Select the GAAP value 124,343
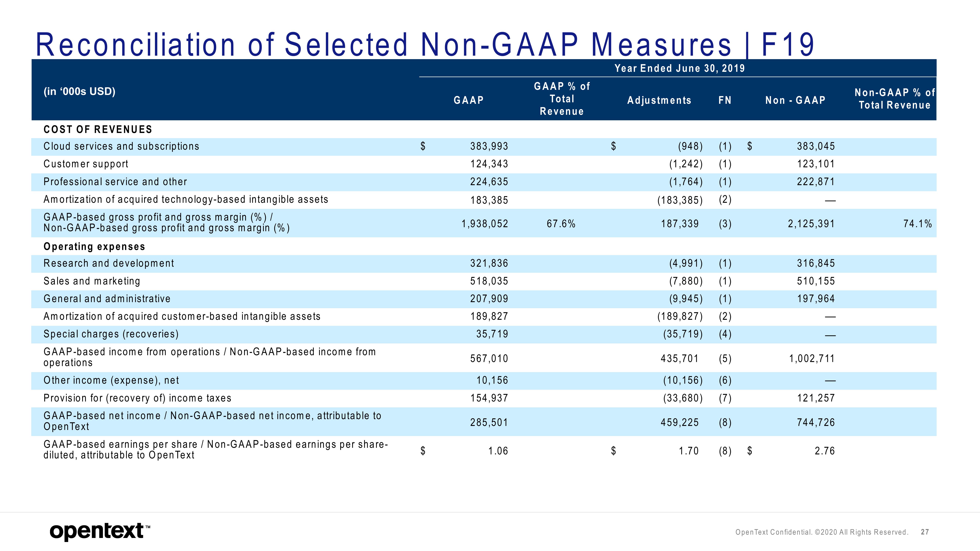980x551 pixels. [x=489, y=164]
